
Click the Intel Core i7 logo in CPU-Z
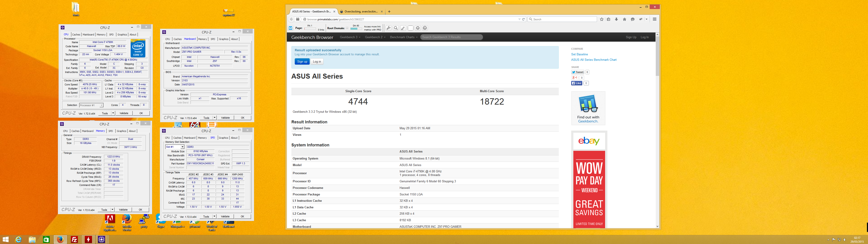(138, 48)
